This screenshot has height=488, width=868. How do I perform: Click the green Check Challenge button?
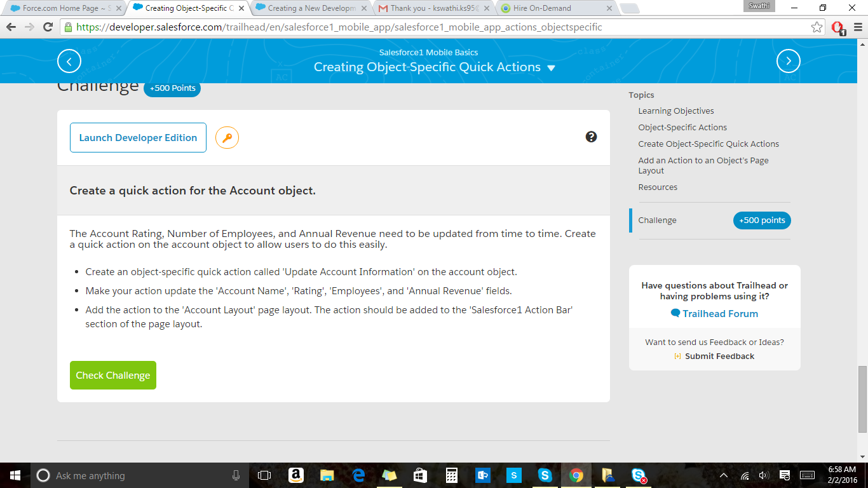113,376
